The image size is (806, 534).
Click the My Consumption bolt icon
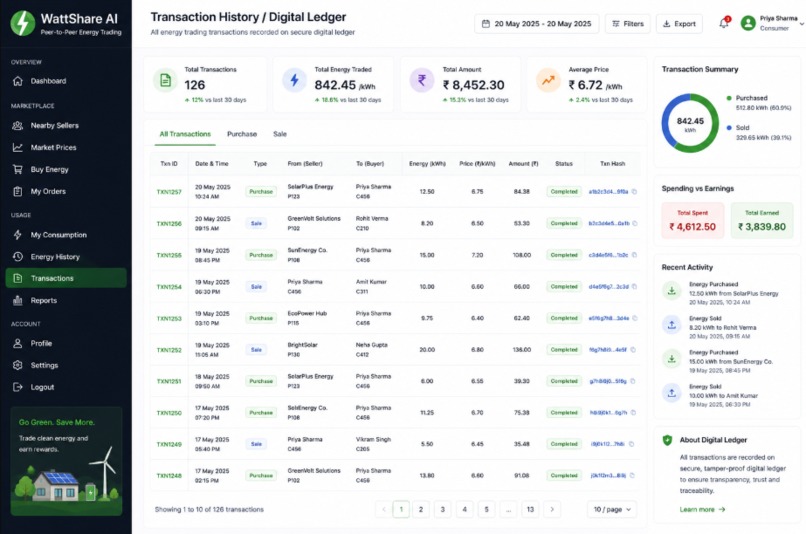coord(17,235)
